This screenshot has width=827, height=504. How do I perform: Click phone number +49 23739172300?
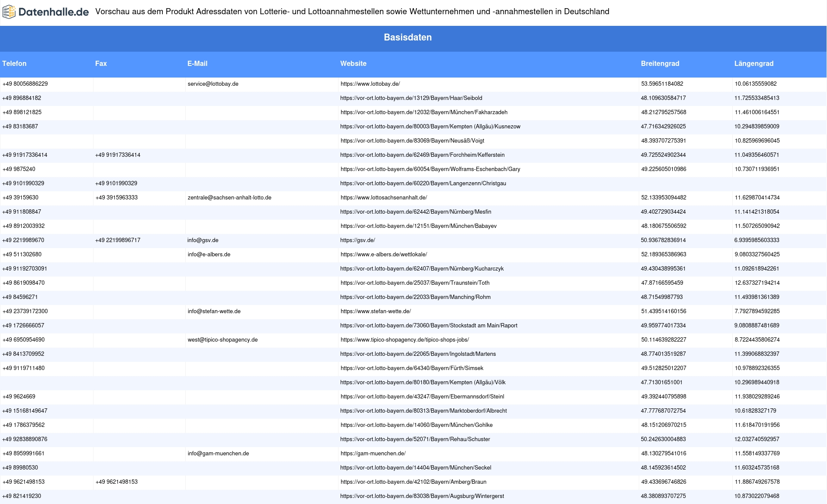click(x=25, y=311)
